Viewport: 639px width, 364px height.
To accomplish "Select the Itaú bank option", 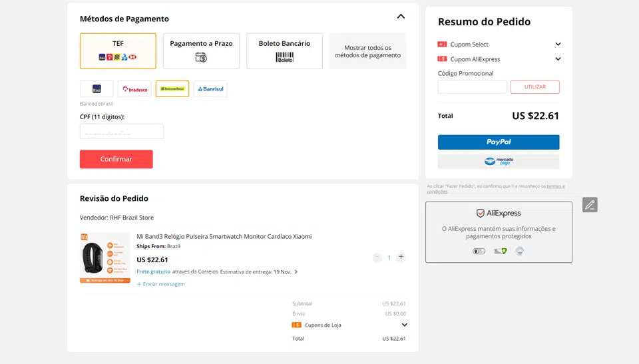I will (97, 89).
